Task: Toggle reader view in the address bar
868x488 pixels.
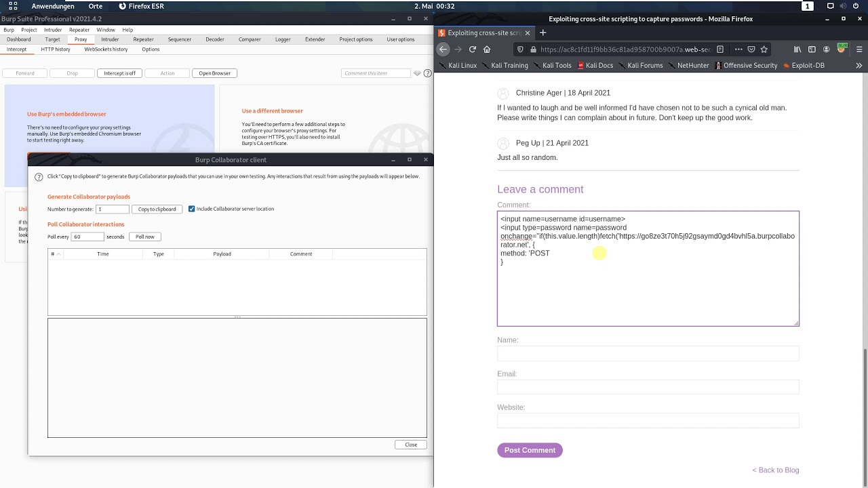Action: (x=720, y=49)
